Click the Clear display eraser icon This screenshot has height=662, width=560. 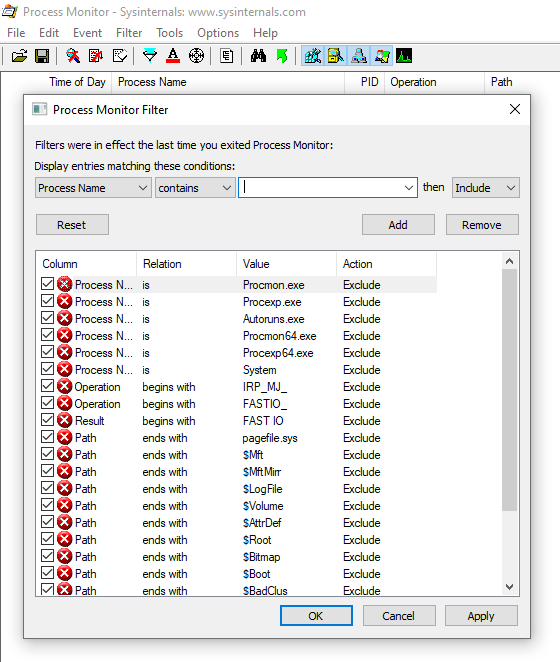[x=120, y=56]
